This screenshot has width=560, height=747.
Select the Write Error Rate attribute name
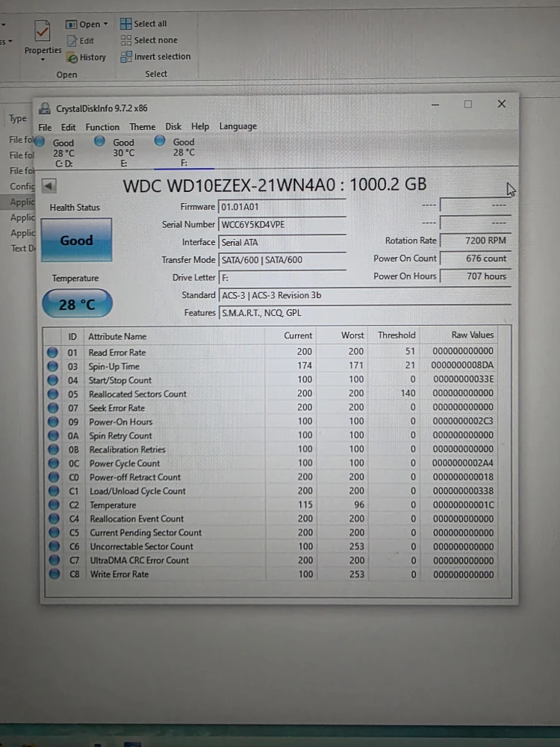[x=119, y=574]
